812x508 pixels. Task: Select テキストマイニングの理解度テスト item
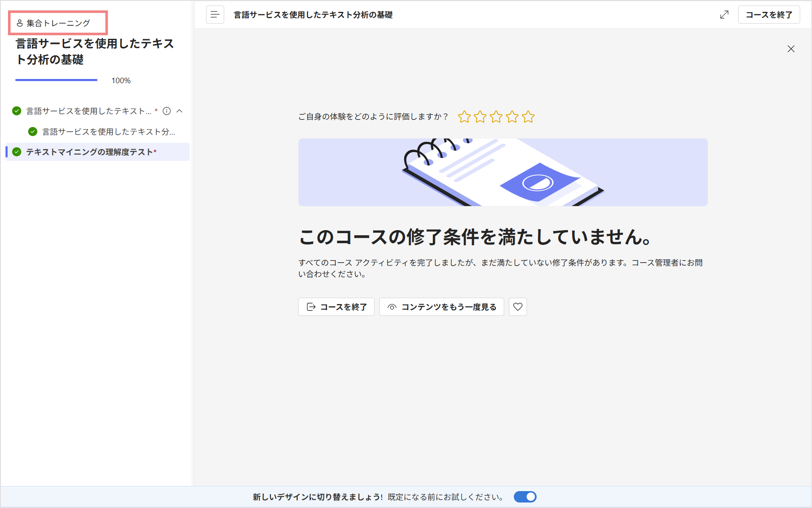(98, 152)
